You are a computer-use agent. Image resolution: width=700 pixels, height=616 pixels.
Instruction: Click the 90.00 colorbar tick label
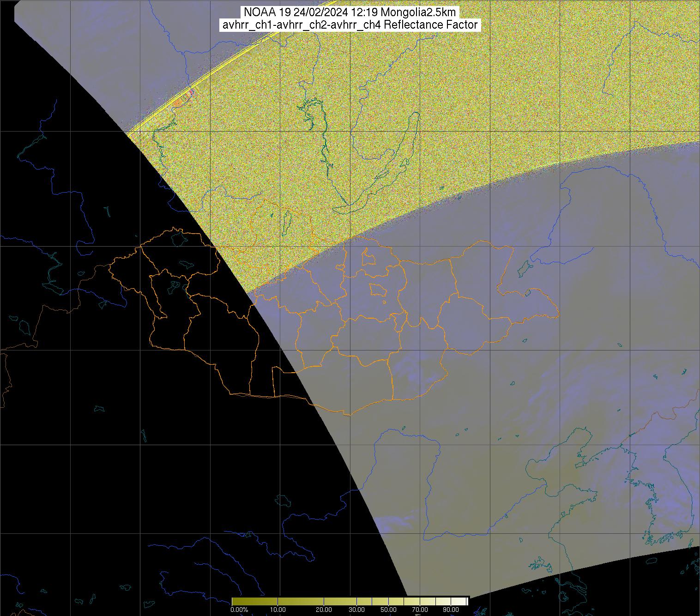(x=451, y=610)
